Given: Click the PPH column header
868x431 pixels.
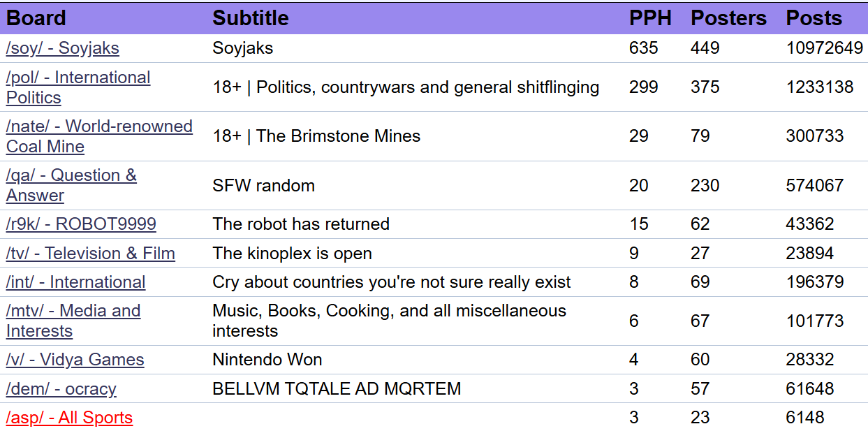Looking at the screenshot, I should pos(650,18).
